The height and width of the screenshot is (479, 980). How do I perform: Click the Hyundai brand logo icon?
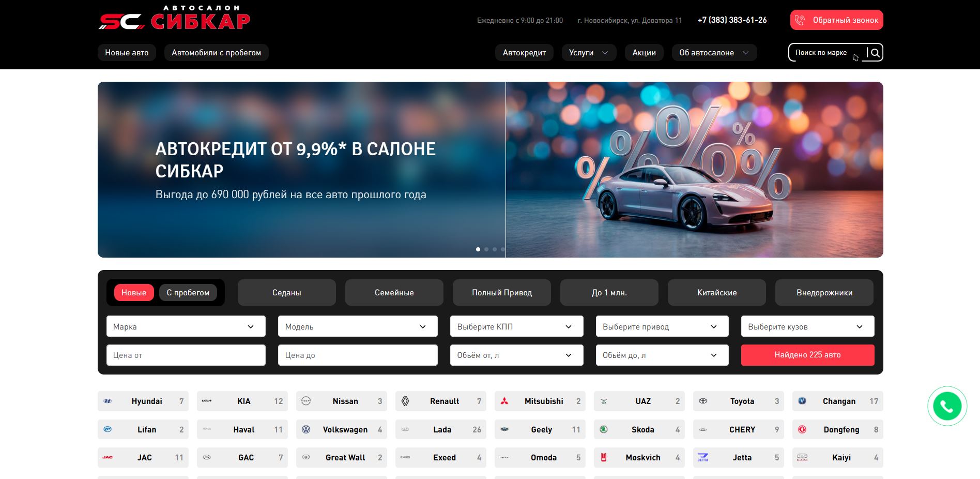pos(108,401)
